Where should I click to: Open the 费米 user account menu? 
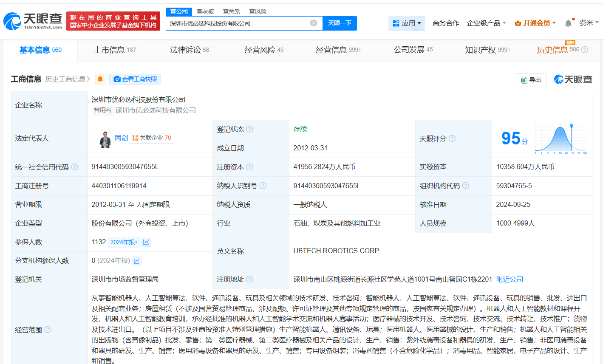[x=589, y=23]
